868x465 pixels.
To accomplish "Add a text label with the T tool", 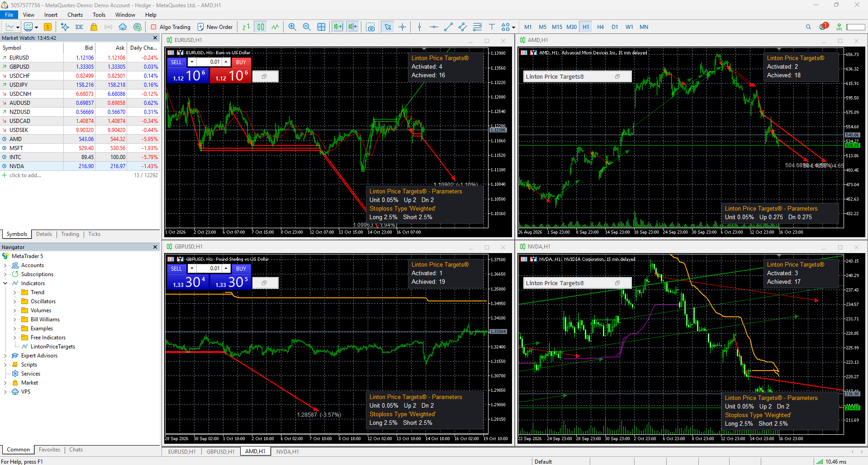I will click(492, 27).
